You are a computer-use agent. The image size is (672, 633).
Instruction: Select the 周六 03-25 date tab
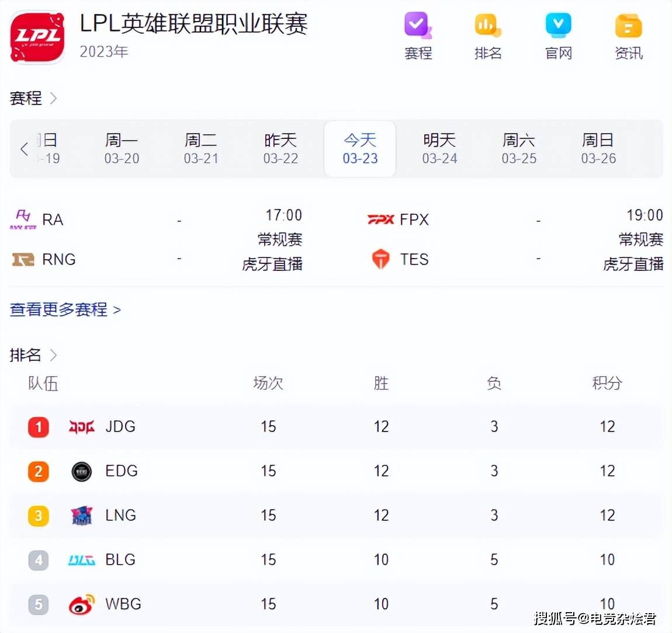tap(519, 149)
